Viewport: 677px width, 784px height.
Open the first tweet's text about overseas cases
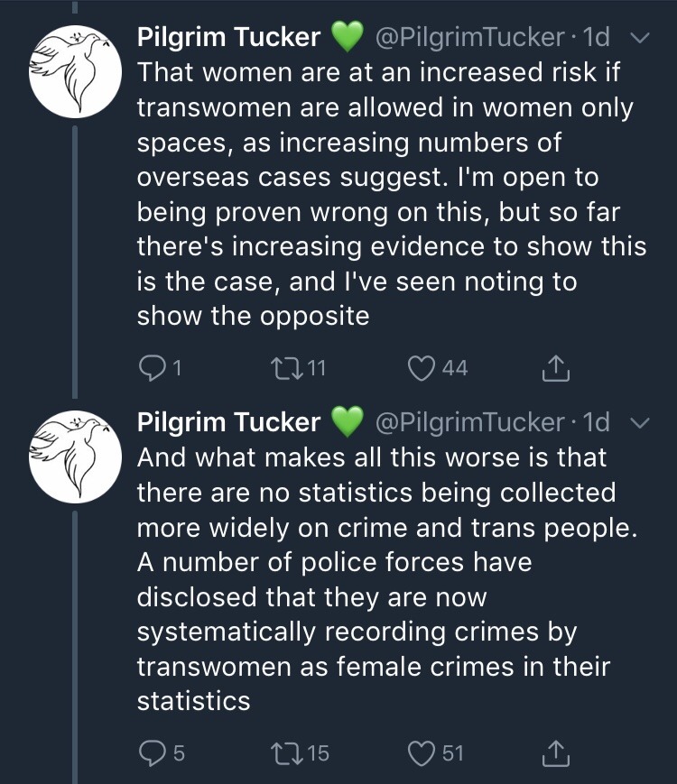pos(388,194)
